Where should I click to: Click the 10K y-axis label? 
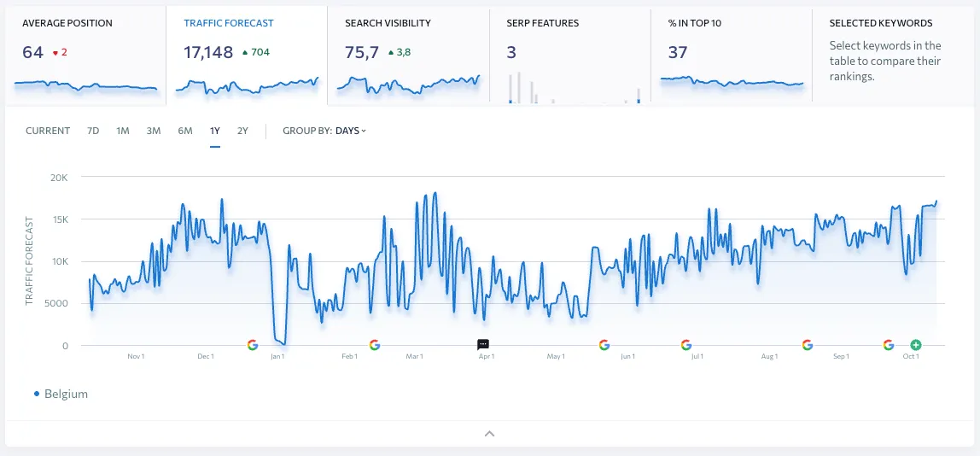point(58,261)
